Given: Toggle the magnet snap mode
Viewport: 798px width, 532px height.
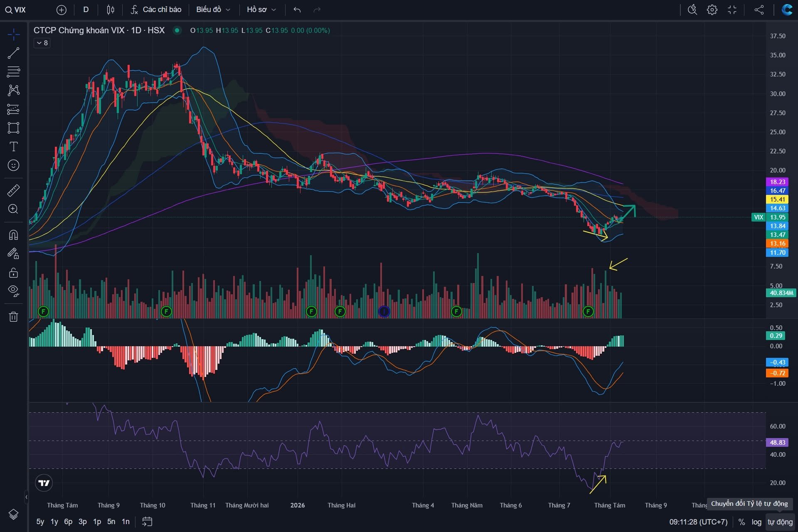Looking at the screenshot, I should (13, 235).
